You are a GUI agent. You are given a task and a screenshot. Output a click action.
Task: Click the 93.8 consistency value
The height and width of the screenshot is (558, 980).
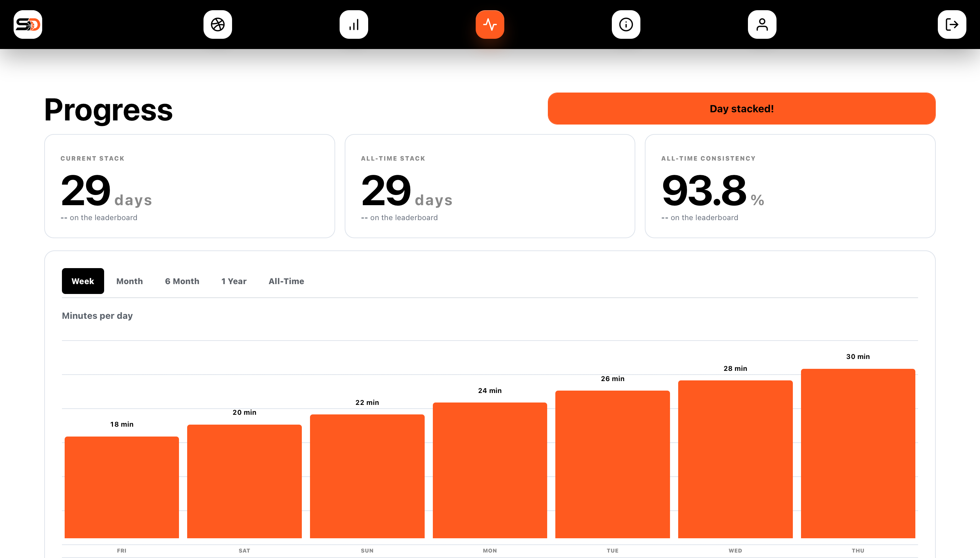tap(704, 190)
